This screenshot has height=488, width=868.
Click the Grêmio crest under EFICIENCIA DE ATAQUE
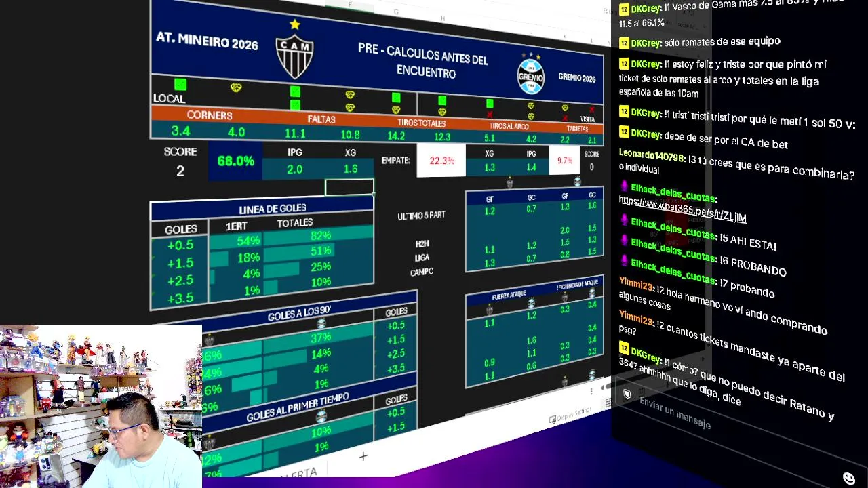[x=592, y=293]
